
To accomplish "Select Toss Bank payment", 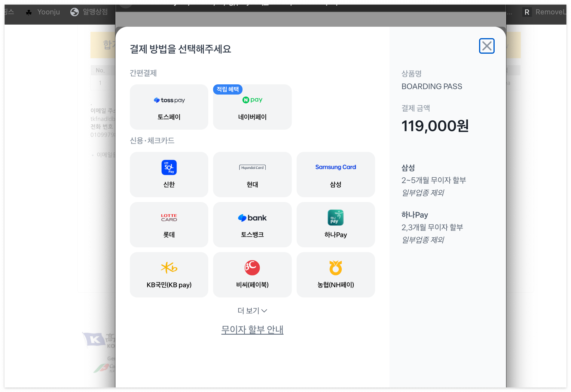I will (252, 225).
